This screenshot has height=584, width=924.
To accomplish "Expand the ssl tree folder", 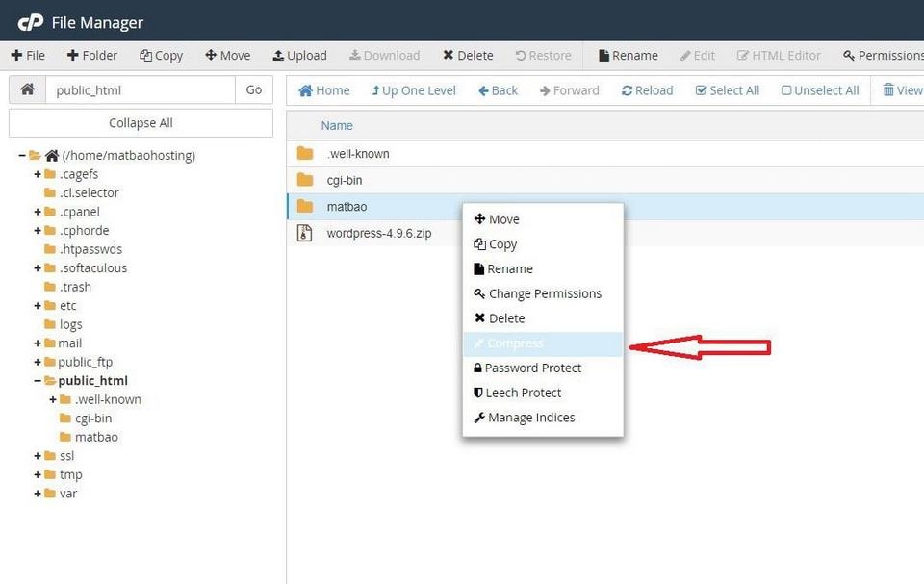I will click(38, 456).
